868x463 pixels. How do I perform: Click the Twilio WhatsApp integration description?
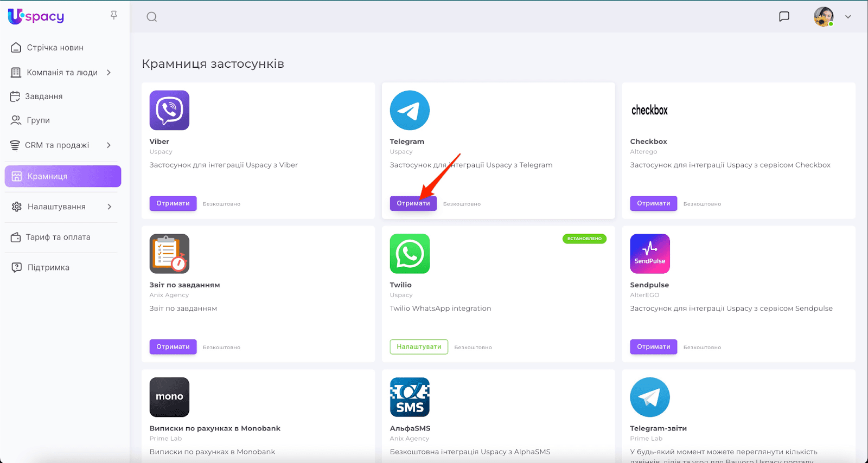pyautogui.click(x=441, y=308)
